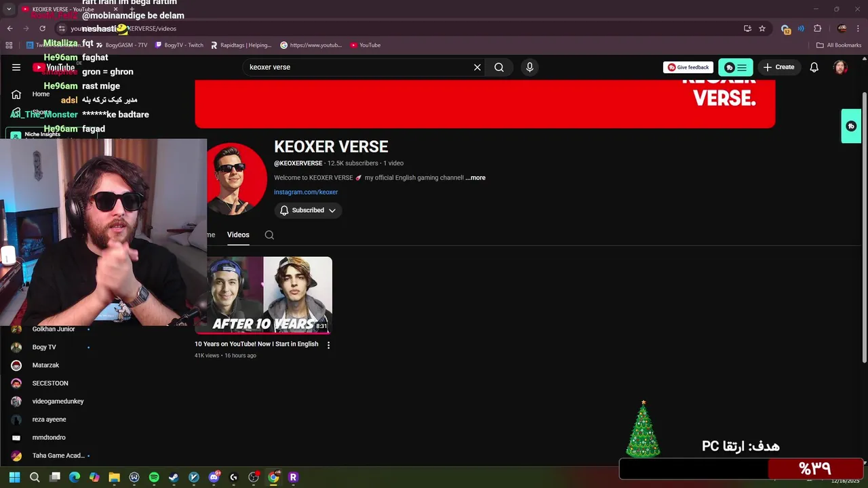This screenshot has width=868, height=488.
Task: Open SECESTOON subscription
Action: pos(50,383)
